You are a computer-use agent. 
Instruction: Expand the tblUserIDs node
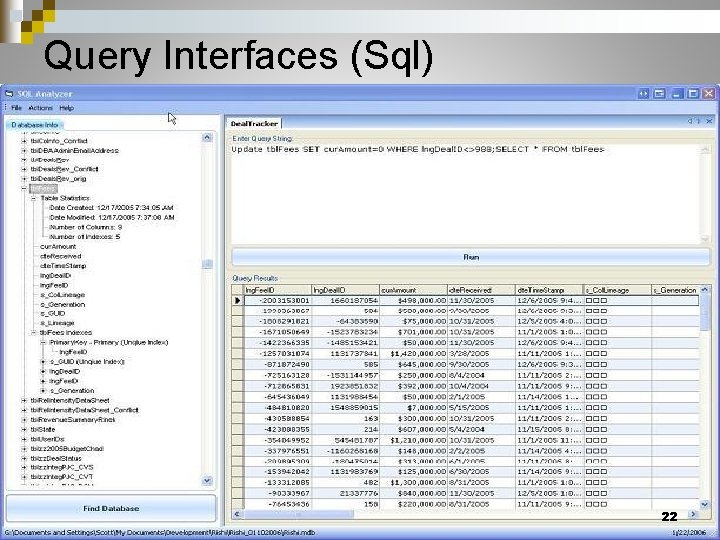[x=24, y=439]
